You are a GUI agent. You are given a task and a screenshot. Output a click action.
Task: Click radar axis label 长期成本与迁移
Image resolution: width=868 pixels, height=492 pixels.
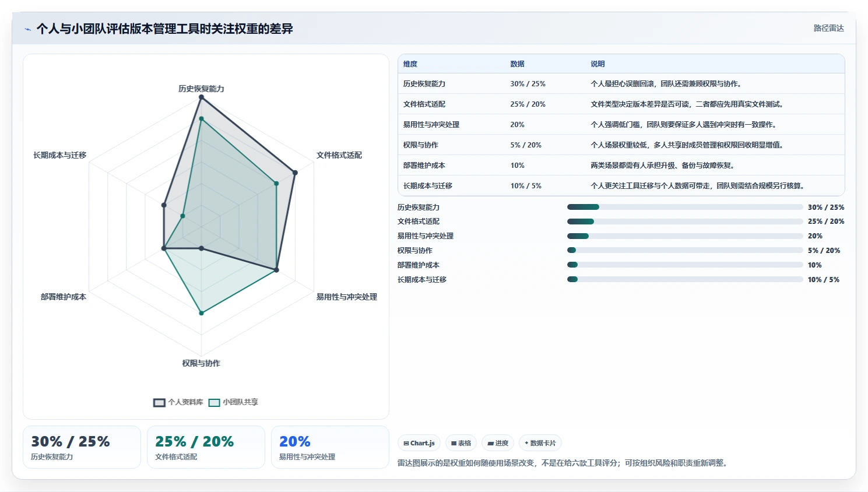60,155
